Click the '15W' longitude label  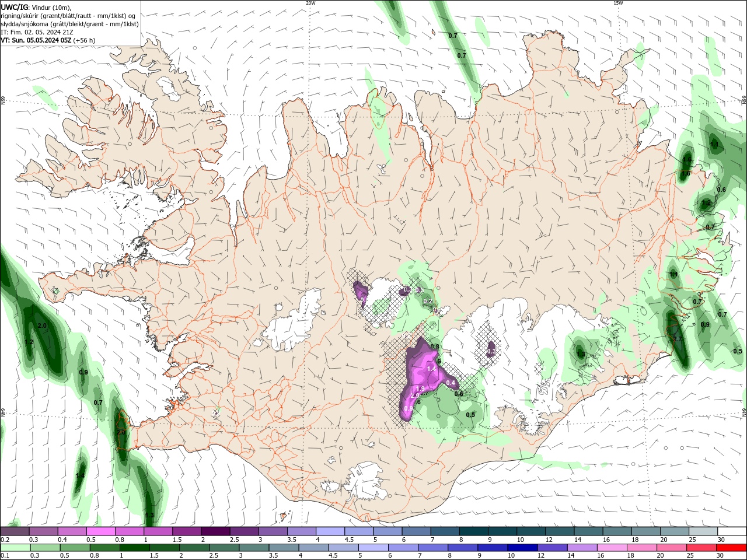click(x=618, y=3)
